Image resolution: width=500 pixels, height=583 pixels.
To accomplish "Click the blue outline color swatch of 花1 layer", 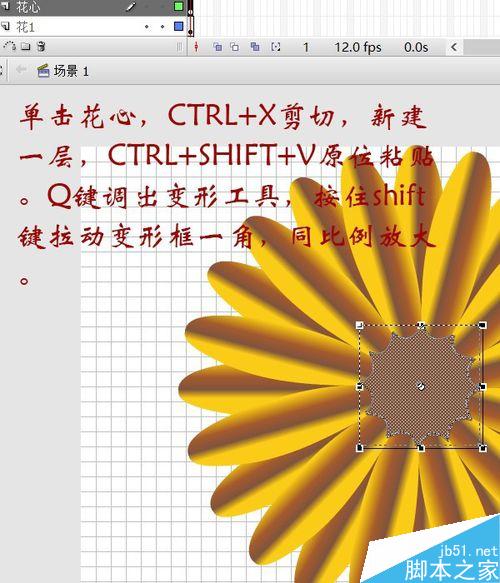I will (x=179, y=26).
